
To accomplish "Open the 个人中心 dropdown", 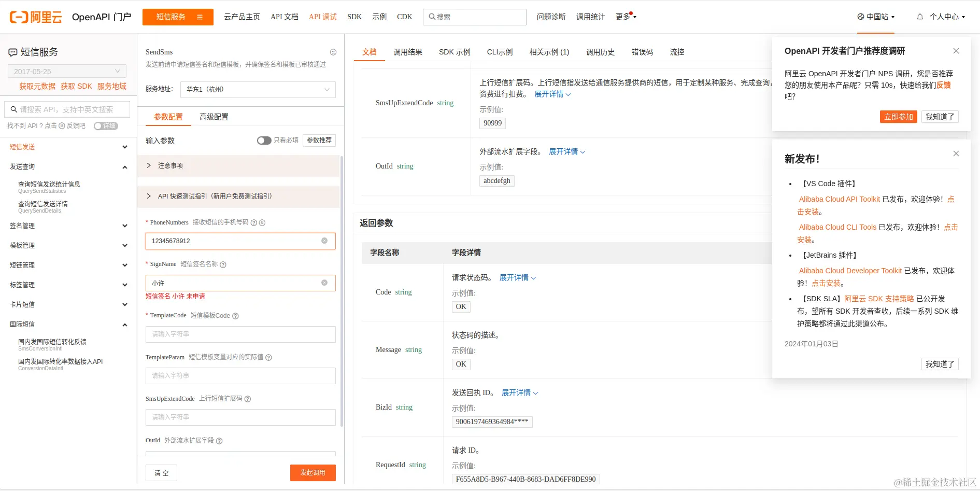I will [x=947, y=17].
